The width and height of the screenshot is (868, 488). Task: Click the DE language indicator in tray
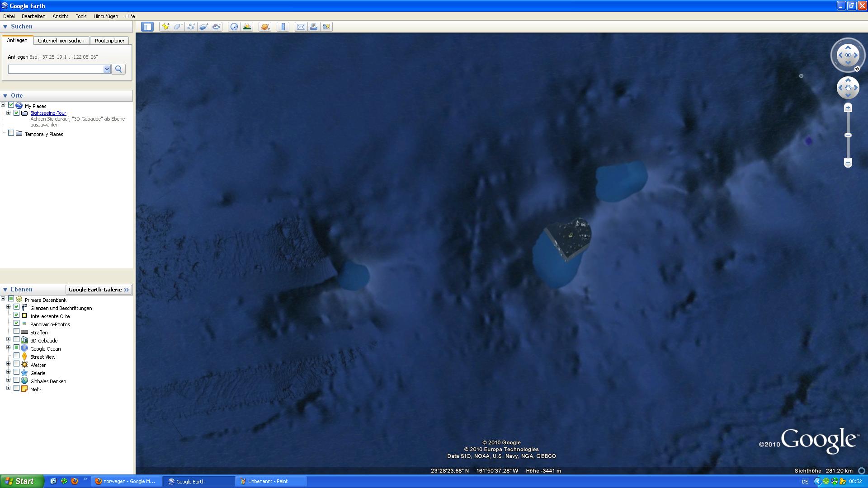805,482
